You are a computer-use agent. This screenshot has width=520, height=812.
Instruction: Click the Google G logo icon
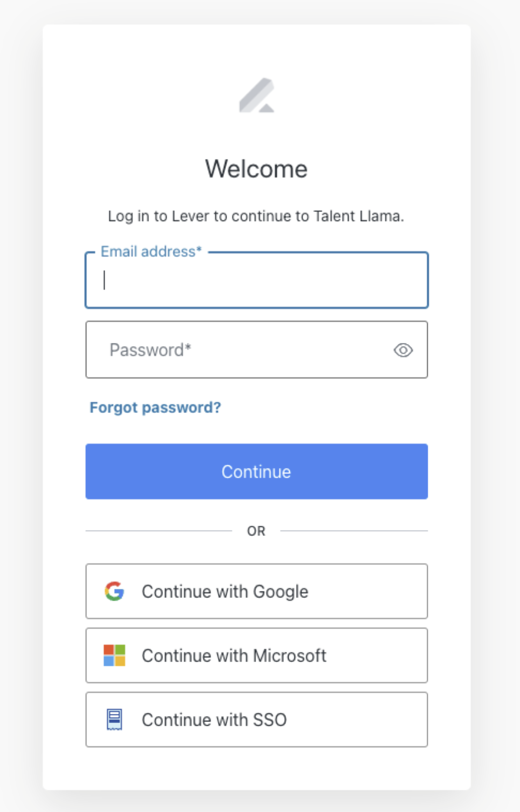point(114,591)
